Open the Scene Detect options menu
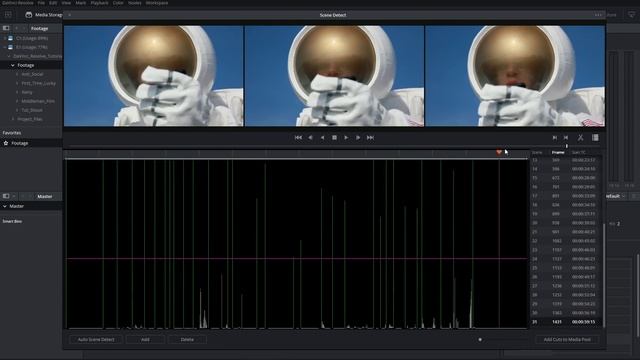This screenshot has height=360, width=640. pyautogui.click(x=598, y=15)
